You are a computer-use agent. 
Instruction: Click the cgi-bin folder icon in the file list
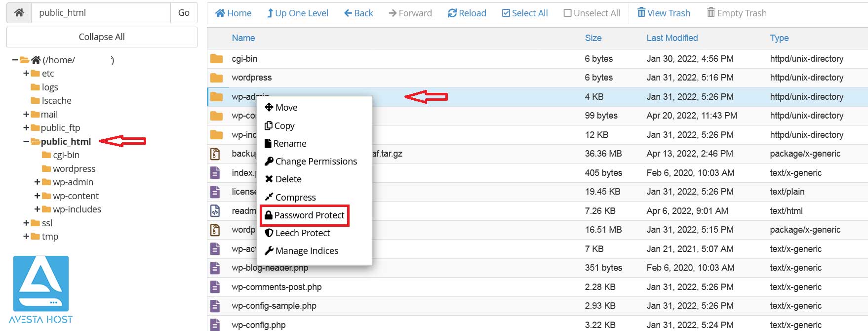point(216,59)
